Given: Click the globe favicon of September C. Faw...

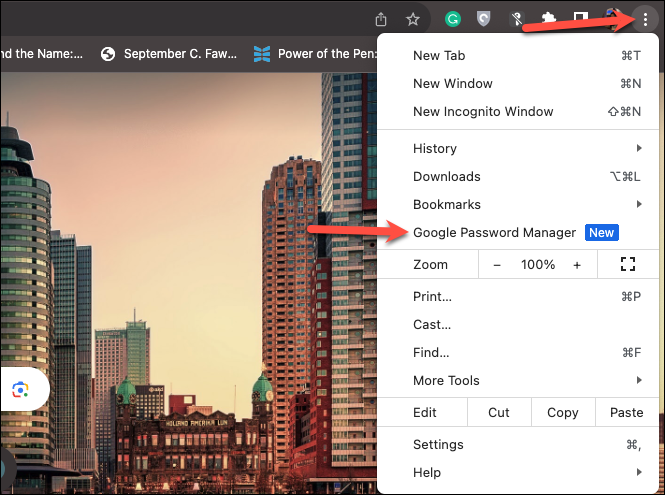Looking at the screenshot, I should pos(108,54).
